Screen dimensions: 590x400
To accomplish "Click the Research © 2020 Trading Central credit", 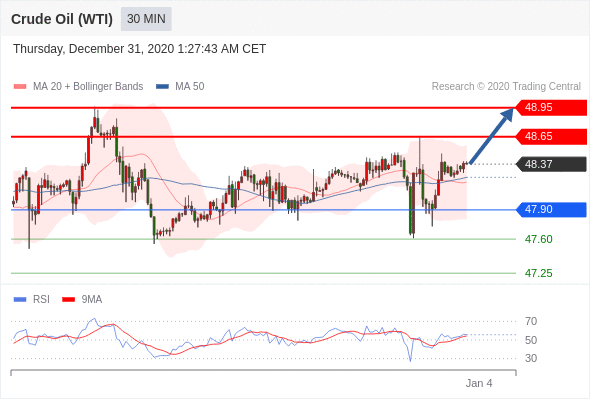I will point(506,87).
